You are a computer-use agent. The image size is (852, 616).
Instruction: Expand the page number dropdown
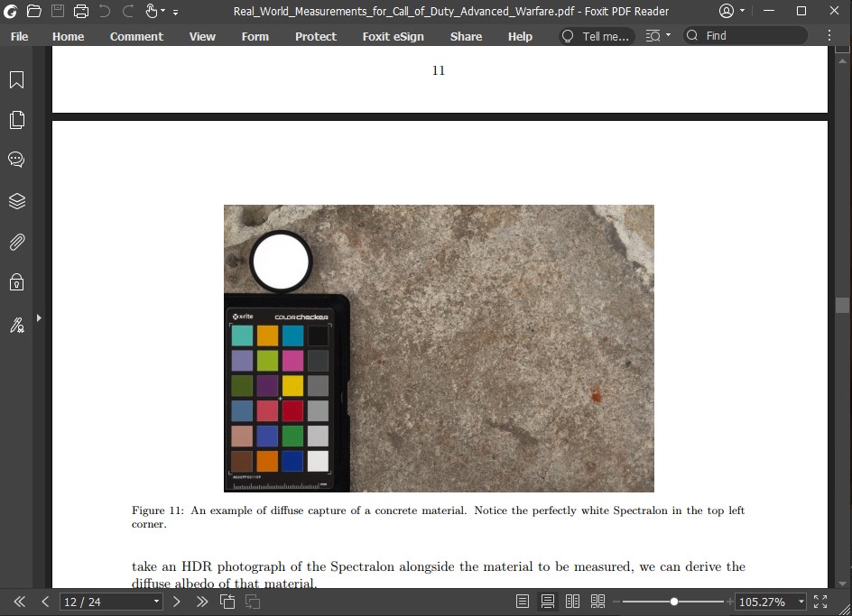tap(156, 602)
